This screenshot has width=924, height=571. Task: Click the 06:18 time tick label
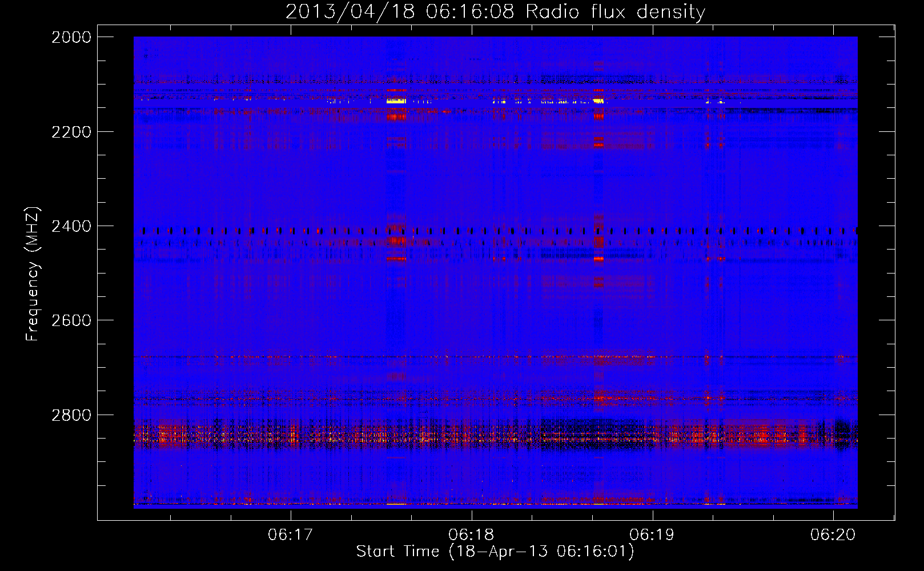(x=471, y=534)
